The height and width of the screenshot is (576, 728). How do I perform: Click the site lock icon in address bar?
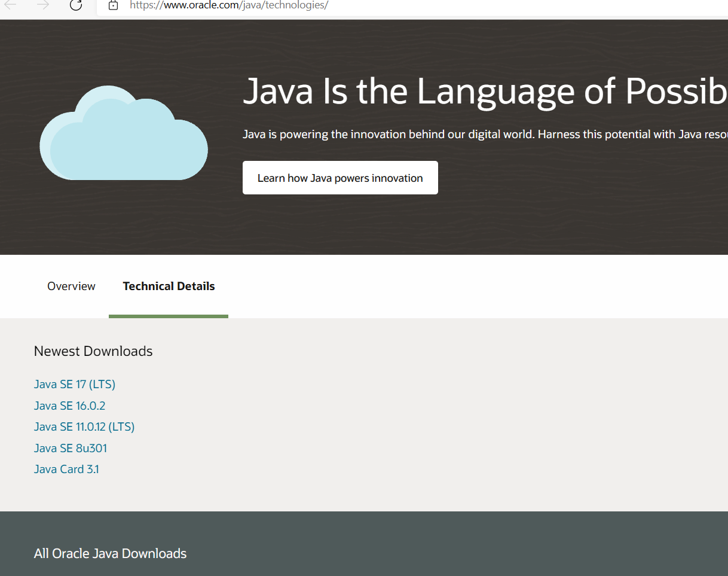click(x=113, y=5)
